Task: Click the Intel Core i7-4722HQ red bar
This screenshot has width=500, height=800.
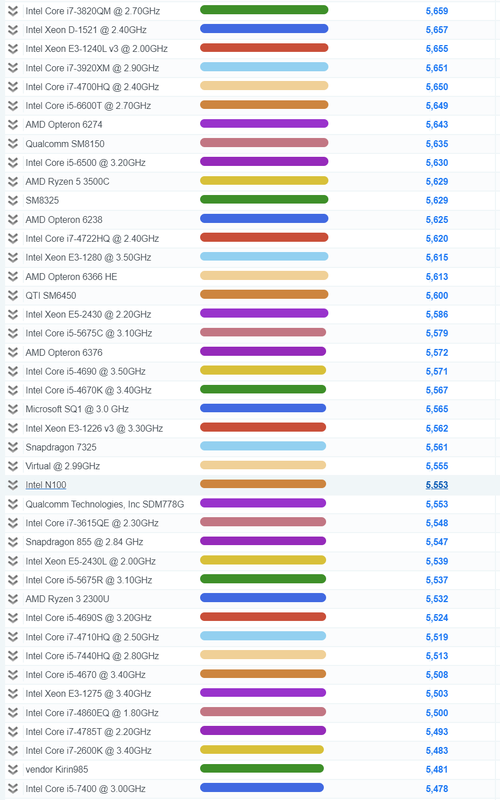Action: pyautogui.click(x=264, y=237)
